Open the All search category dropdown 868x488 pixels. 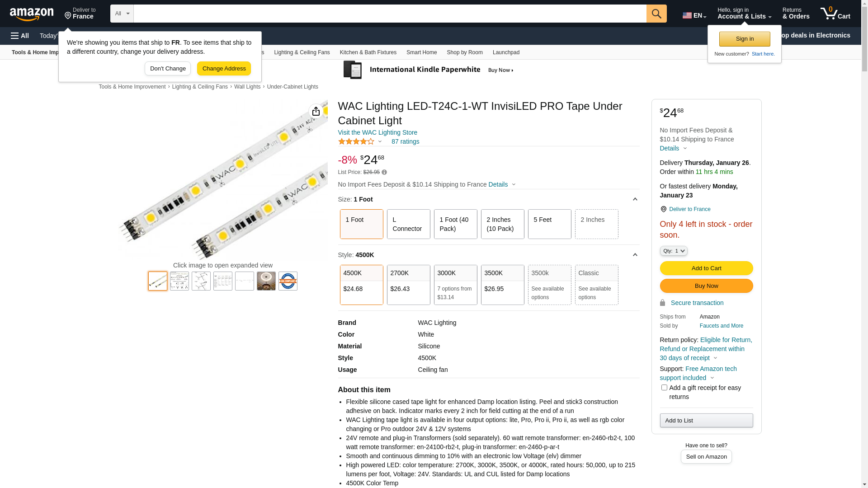tap(122, 14)
